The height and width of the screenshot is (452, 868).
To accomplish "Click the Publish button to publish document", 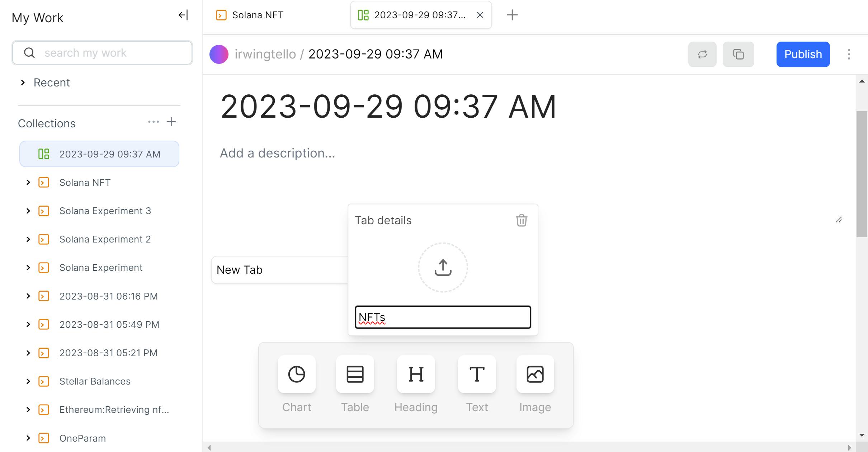I will pyautogui.click(x=803, y=53).
